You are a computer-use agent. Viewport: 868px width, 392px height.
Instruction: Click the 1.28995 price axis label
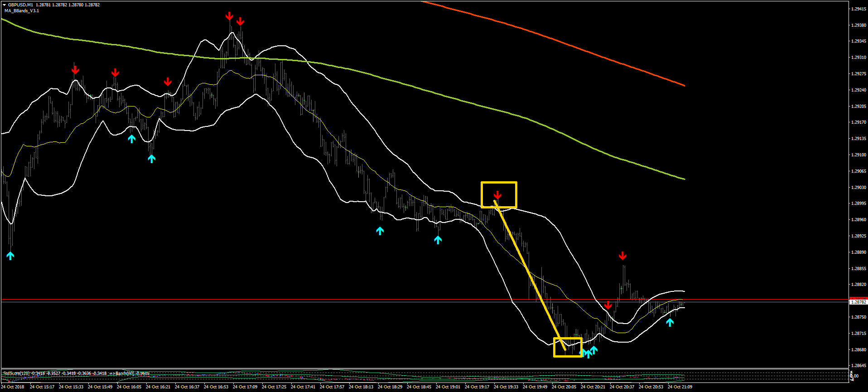click(x=858, y=203)
